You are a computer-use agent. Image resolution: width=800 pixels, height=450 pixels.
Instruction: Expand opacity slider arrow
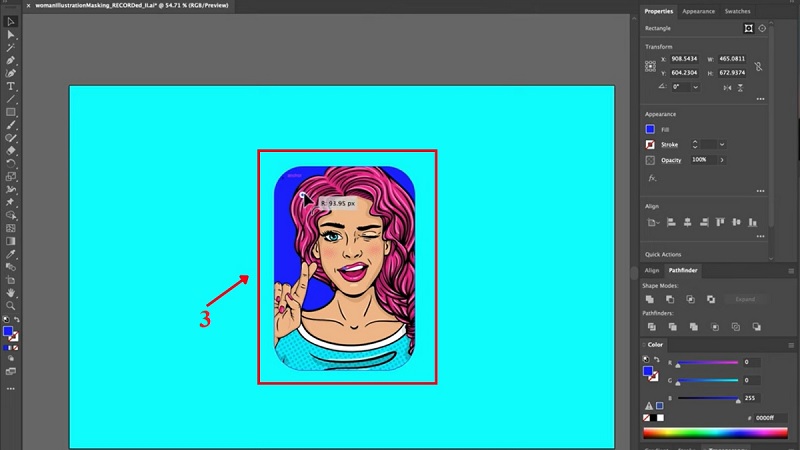(x=722, y=160)
